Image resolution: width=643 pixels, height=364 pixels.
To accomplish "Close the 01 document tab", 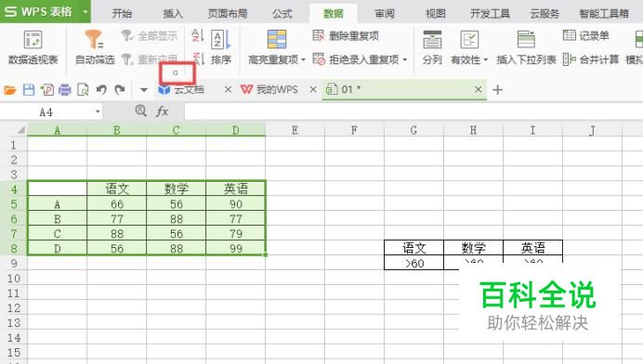I will point(479,89).
